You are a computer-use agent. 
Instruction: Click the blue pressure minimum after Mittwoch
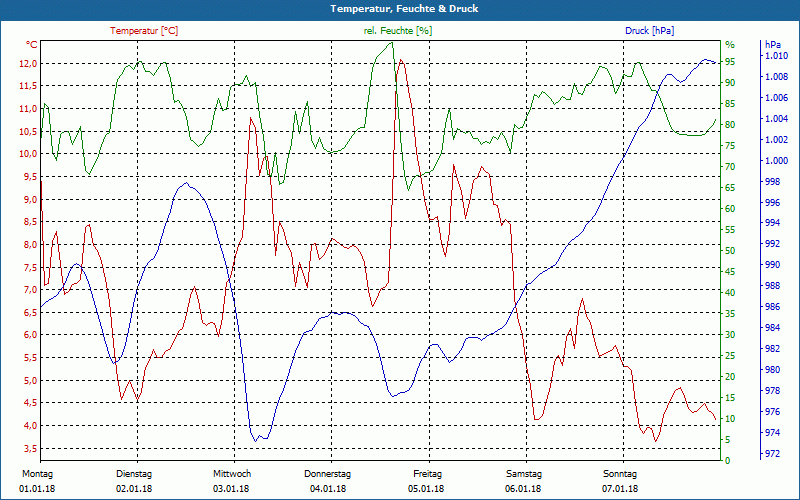(256, 441)
